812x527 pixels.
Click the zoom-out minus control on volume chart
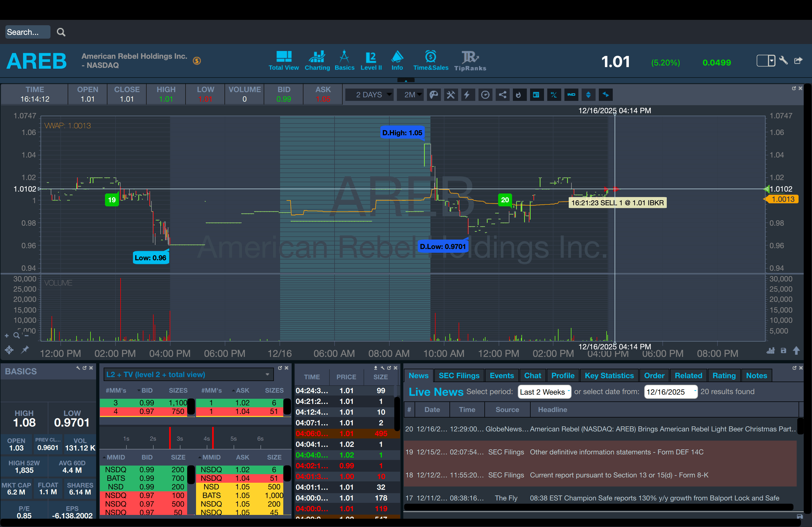click(x=27, y=336)
